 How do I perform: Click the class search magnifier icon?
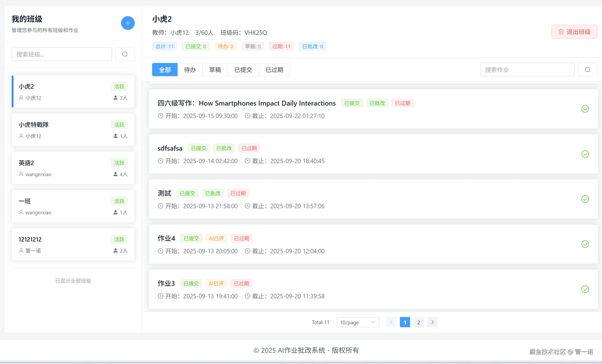point(125,54)
